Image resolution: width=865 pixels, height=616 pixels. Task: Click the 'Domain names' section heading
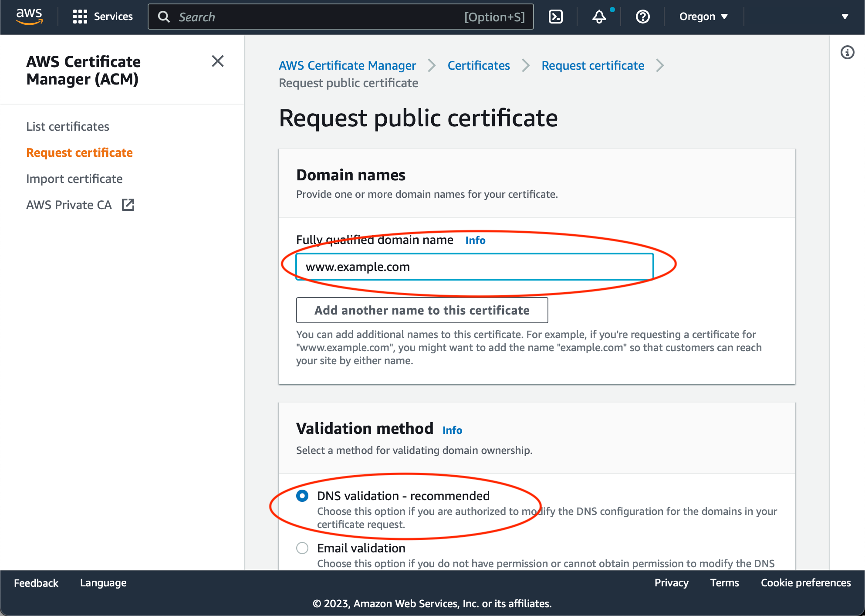pyautogui.click(x=351, y=175)
